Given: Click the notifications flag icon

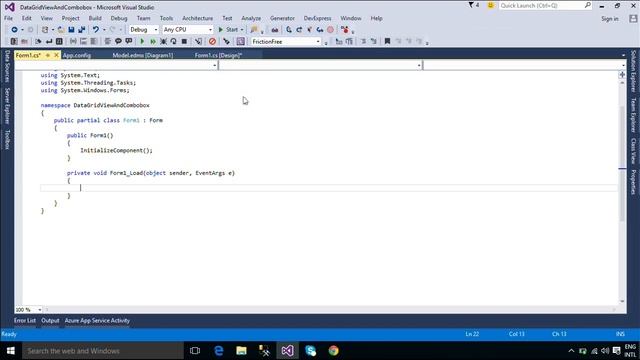Looking at the screenshot, I should click(x=471, y=5).
